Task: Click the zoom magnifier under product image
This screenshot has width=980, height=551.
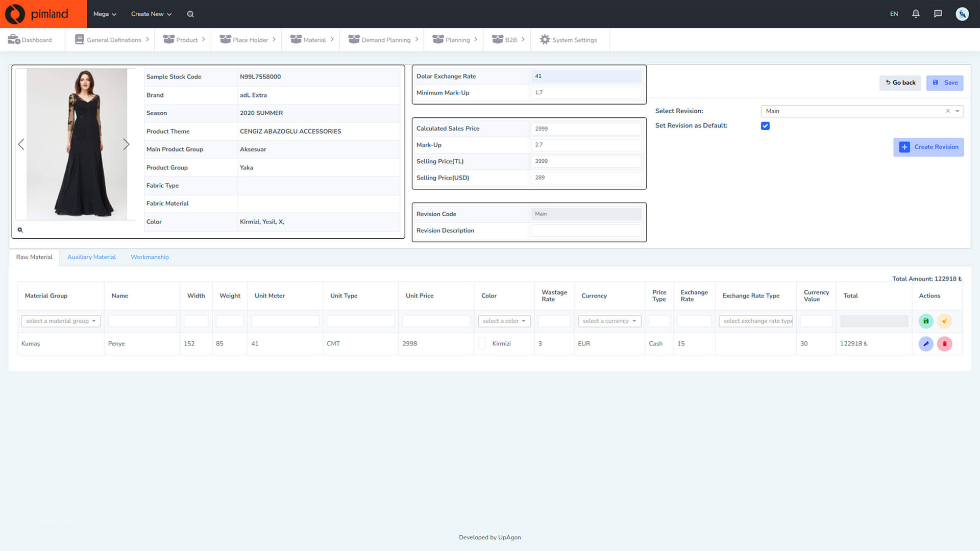Action: point(20,230)
